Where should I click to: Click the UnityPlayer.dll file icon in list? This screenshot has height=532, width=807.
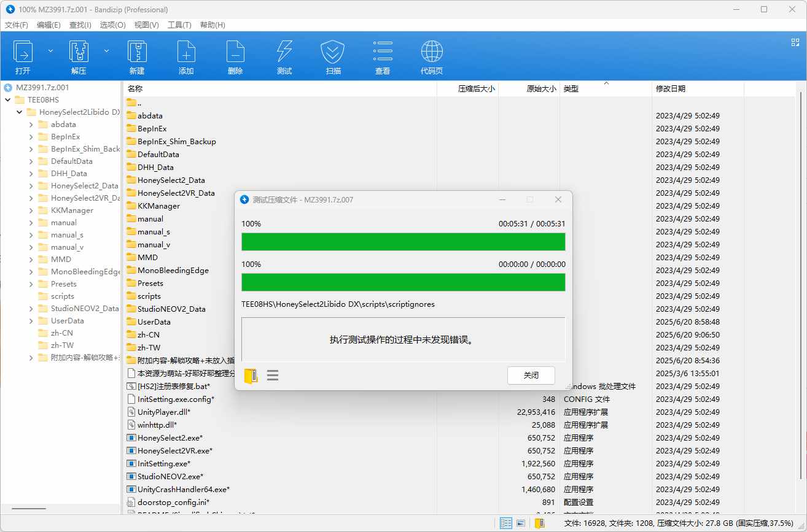point(131,412)
